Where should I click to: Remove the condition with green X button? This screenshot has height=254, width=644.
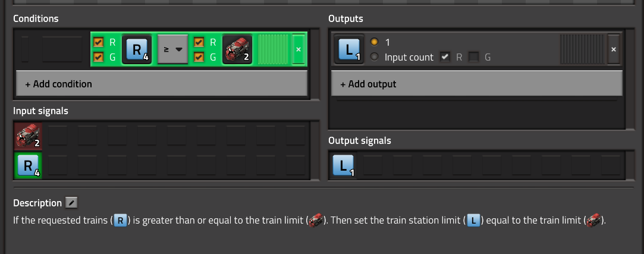299,49
